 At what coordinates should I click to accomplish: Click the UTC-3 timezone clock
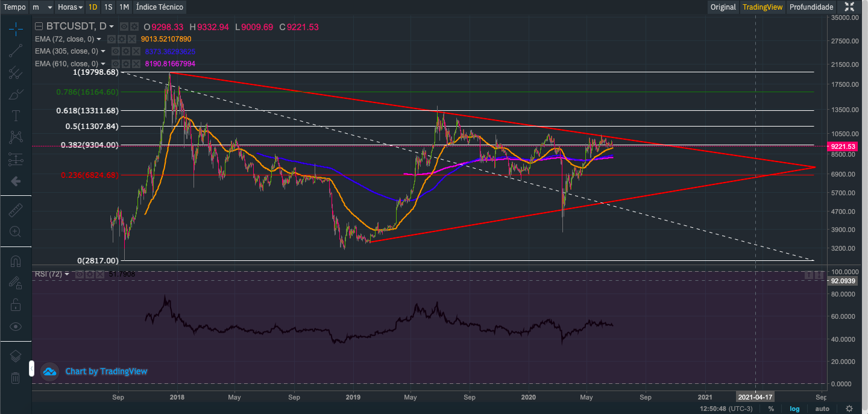click(726, 409)
